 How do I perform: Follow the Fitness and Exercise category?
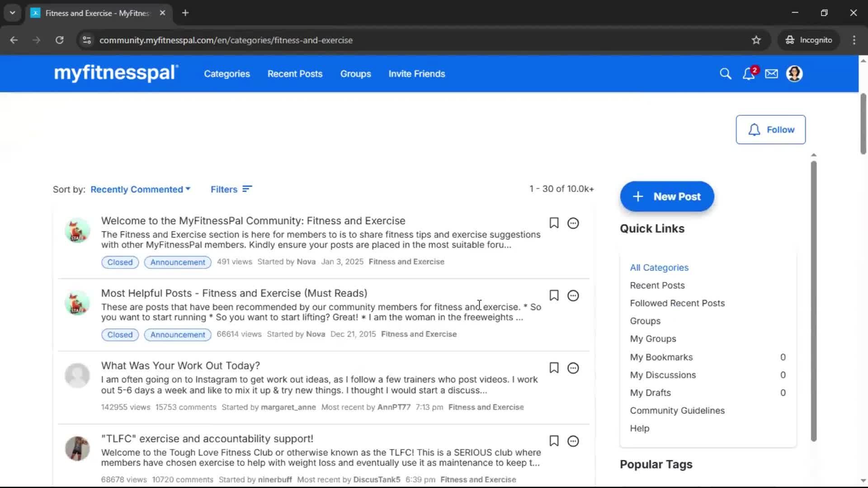pos(770,130)
